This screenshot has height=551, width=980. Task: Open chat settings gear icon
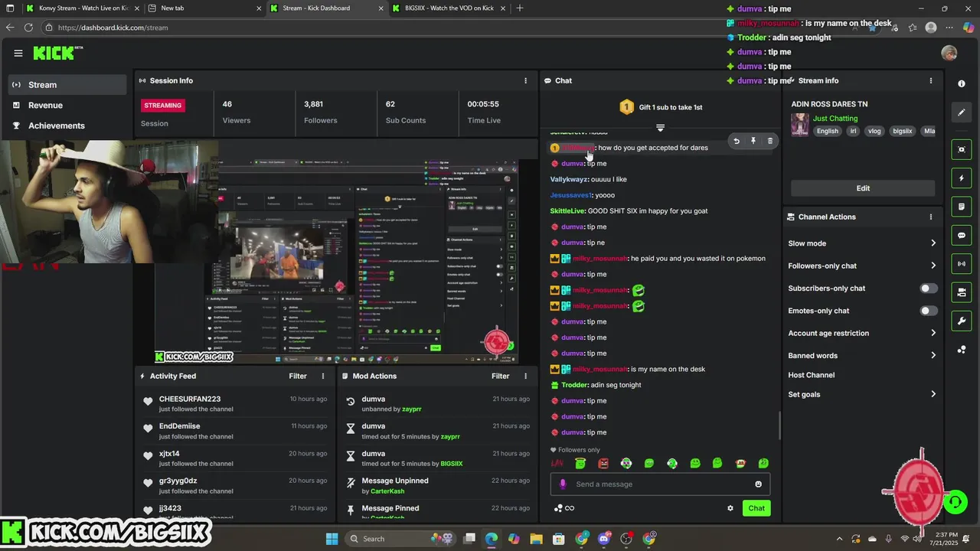730,508
